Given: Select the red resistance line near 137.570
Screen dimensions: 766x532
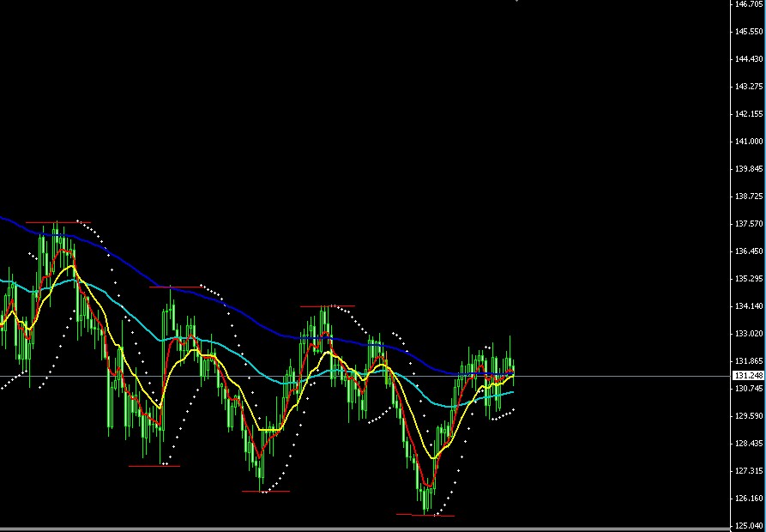Looking at the screenshot, I should point(58,222).
